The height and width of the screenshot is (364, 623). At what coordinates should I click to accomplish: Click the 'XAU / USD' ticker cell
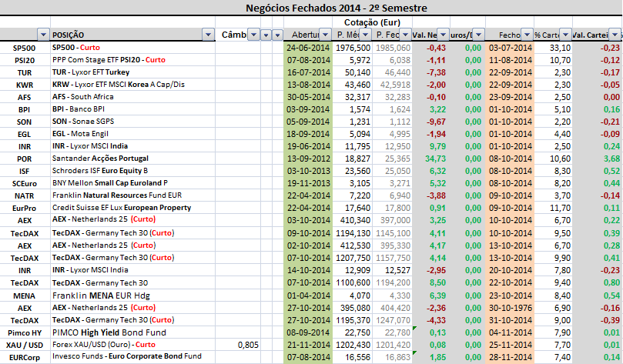tap(25, 345)
